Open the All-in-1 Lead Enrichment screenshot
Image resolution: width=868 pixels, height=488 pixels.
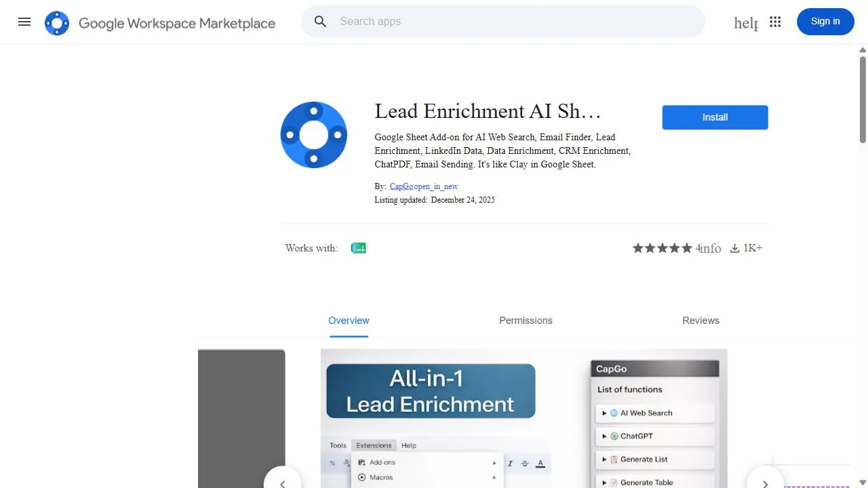click(524, 418)
